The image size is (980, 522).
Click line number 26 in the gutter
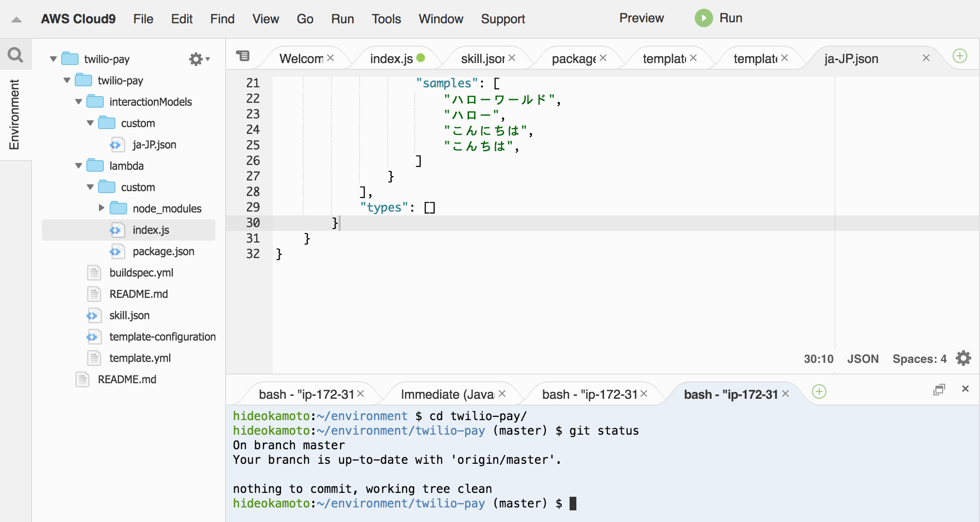[x=253, y=161]
